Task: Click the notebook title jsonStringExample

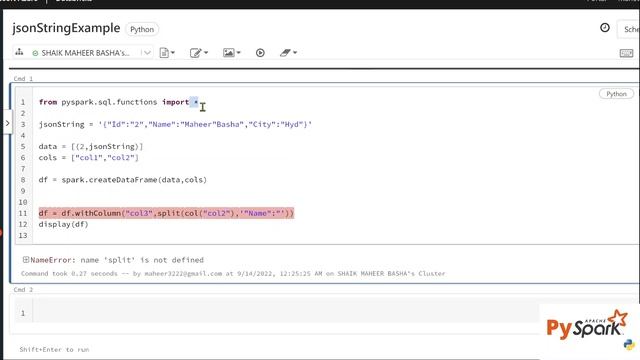Action: pyautogui.click(x=66, y=28)
